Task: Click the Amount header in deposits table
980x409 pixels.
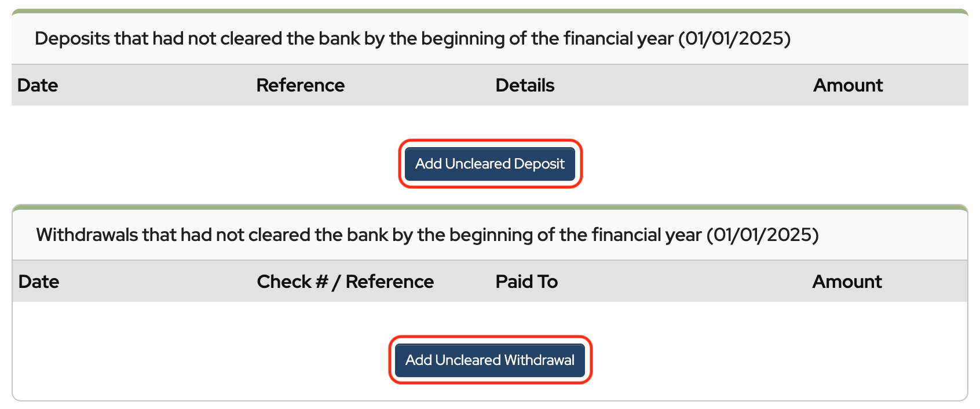Action: point(847,85)
